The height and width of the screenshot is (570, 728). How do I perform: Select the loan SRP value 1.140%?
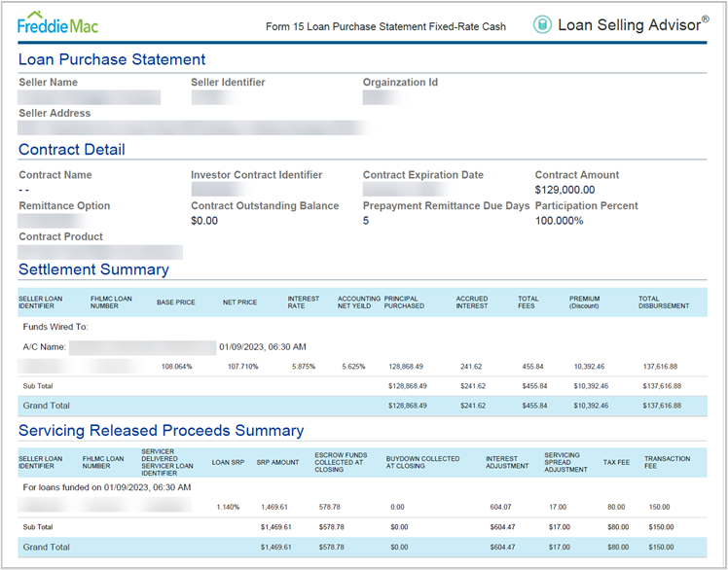pyautogui.click(x=228, y=508)
